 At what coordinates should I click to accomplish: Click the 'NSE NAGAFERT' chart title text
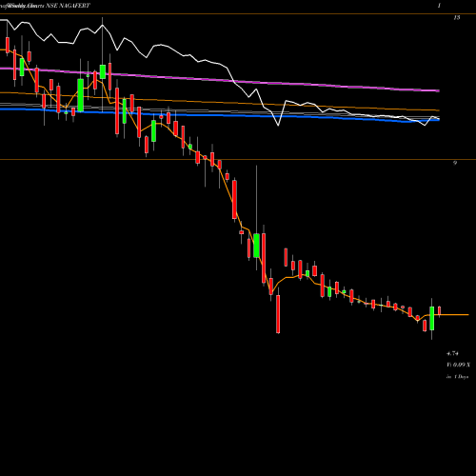click(x=68, y=6)
